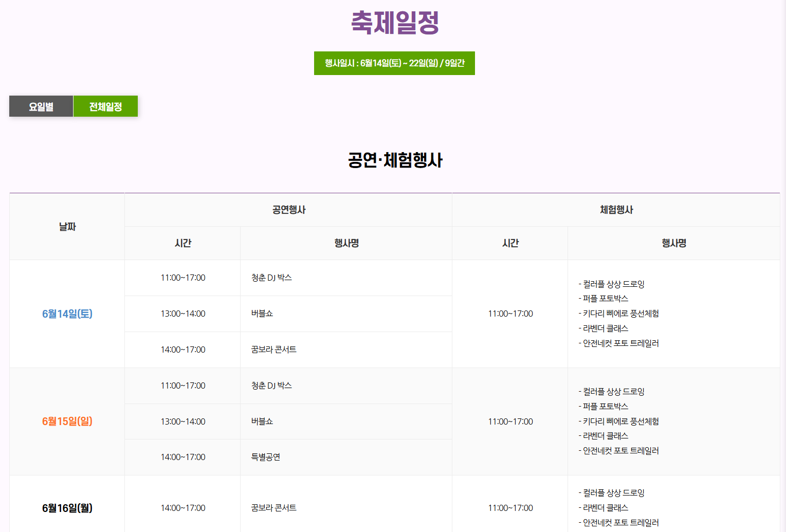Click the 6월16일(월) date cell
Image resolution: width=786 pixels, height=532 pixels.
(x=67, y=507)
